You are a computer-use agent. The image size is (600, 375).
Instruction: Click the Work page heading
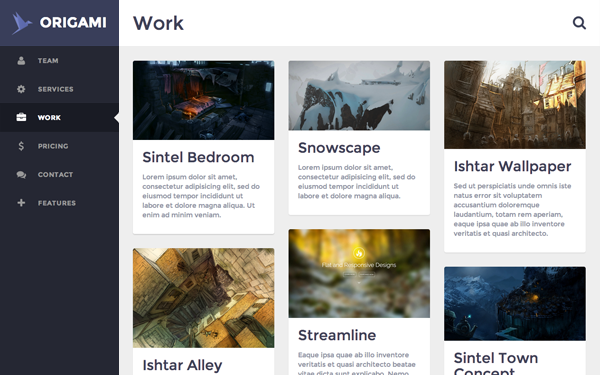(158, 23)
